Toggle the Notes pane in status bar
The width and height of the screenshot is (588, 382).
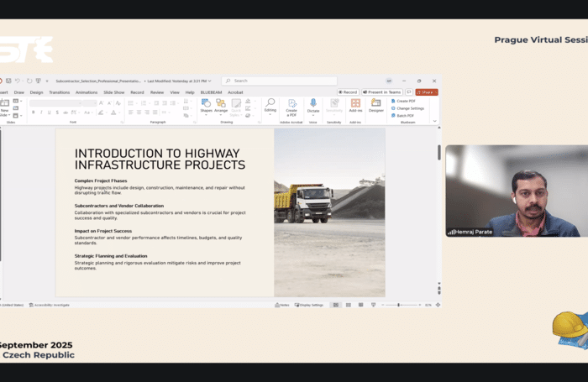(283, 305)
